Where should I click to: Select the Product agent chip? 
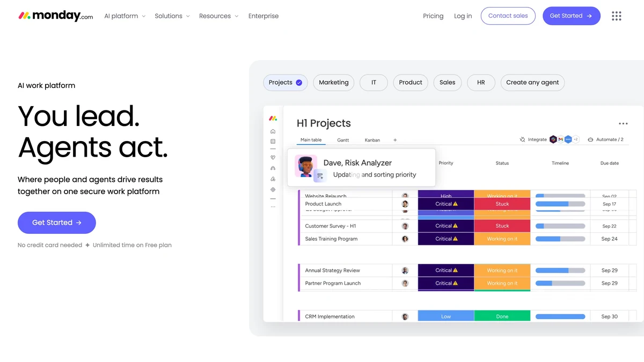coord(411,83)
